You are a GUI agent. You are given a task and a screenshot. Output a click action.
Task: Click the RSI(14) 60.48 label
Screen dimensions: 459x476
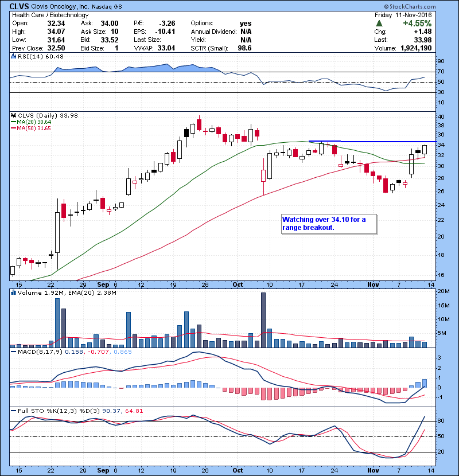[41, 56]
